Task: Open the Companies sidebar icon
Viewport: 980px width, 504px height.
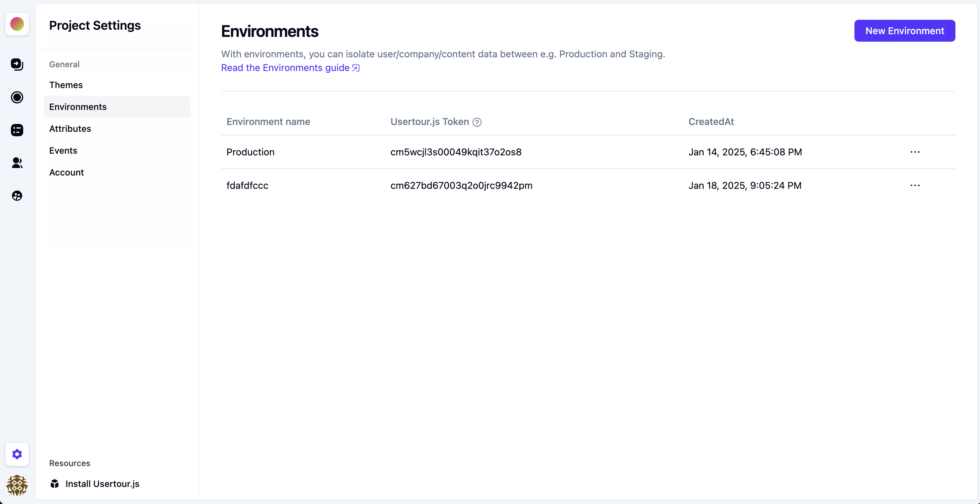Action: pyautogui.click(x=17, y=196)
